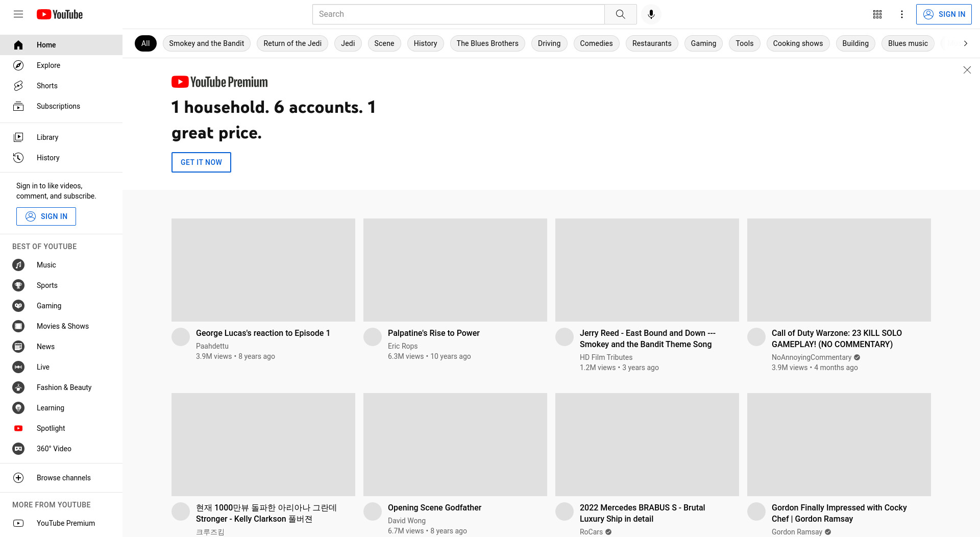Select the All filter chip
Viewport: 980px width, 537px height.
click(145, 43)
